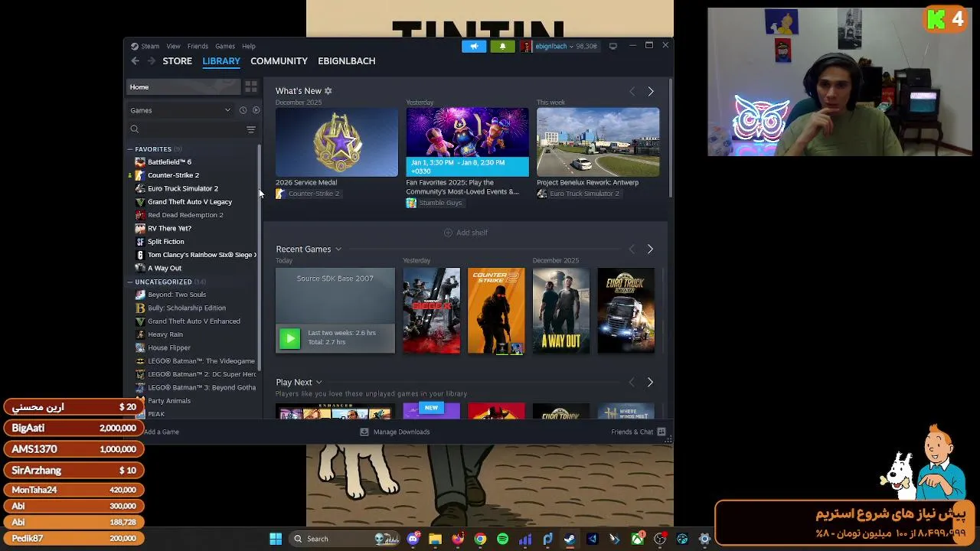Screen dimensions: 980x551
Task: Switch to the COMMUNITY tab
Action: click(279, 61)
